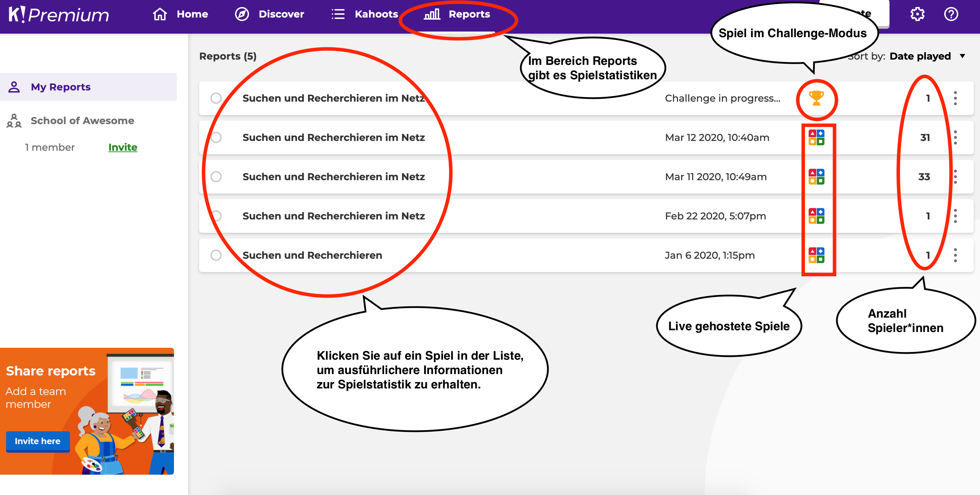Click live game icon for Jan 6 report
The image size is (980, 495).
coord(817,255)
